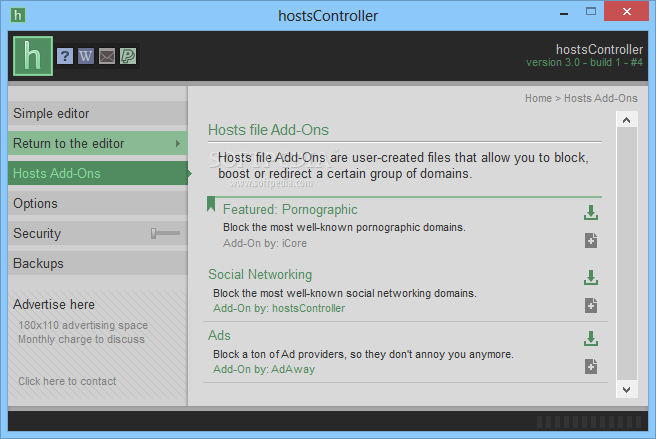The width and height of the screenshot is (656, 439).
Task: Click the title bar app icon
Action: pyautogui.click(x=18, y=15)
